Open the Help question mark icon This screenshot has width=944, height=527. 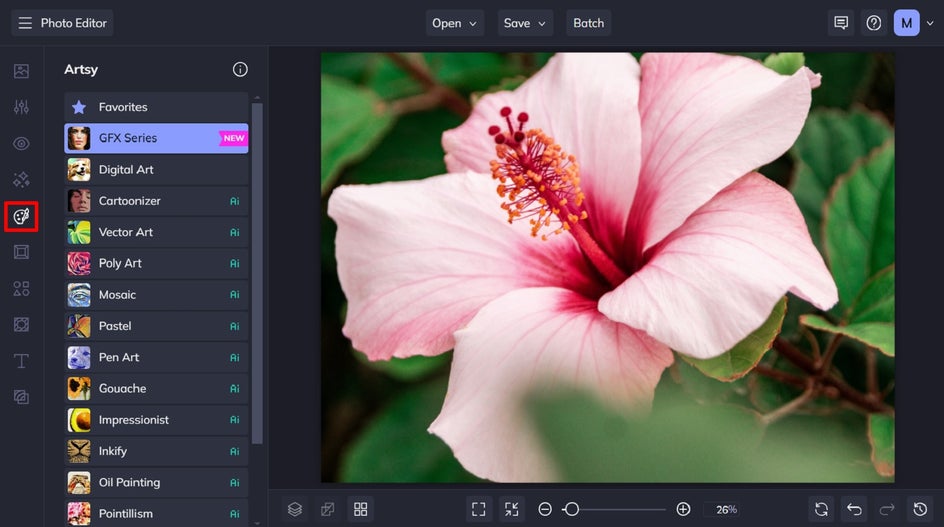point(874,23)
